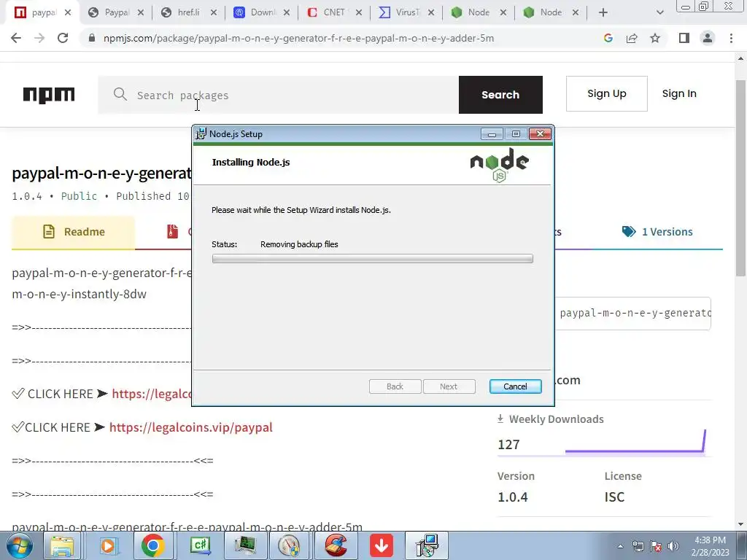The image size is (747, 560).
Task: Click Cancel in Node.js Setup
Action: click(516, 386)
